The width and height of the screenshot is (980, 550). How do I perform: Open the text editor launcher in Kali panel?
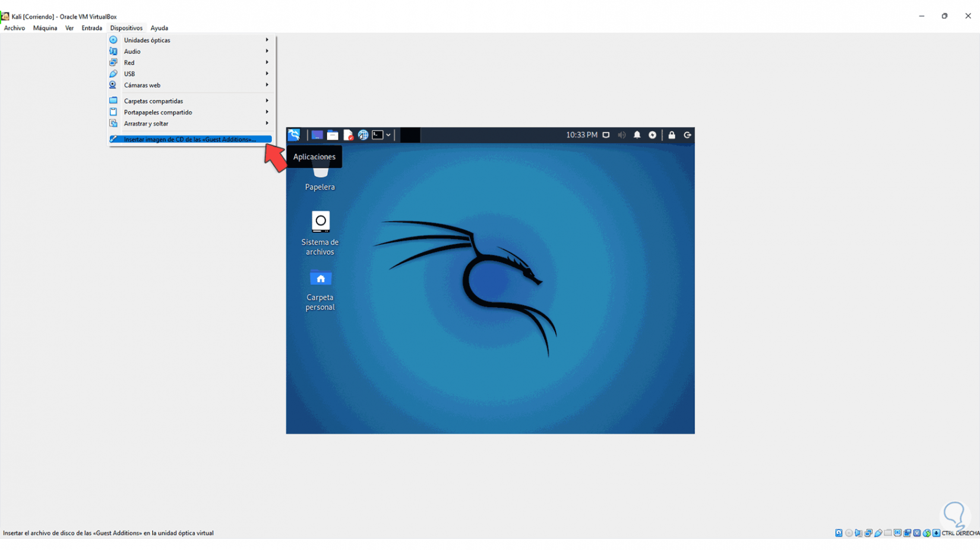[348, 135]
